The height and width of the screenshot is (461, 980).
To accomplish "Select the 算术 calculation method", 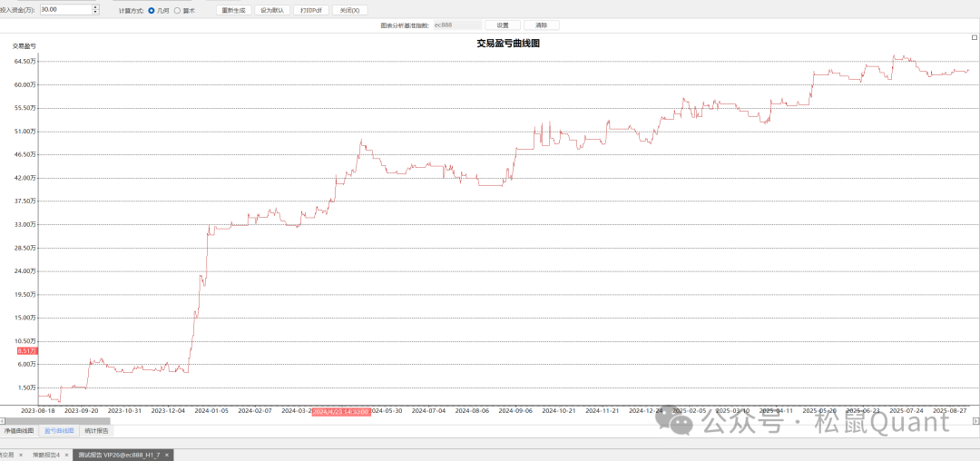I will click(x=177, y=10).
